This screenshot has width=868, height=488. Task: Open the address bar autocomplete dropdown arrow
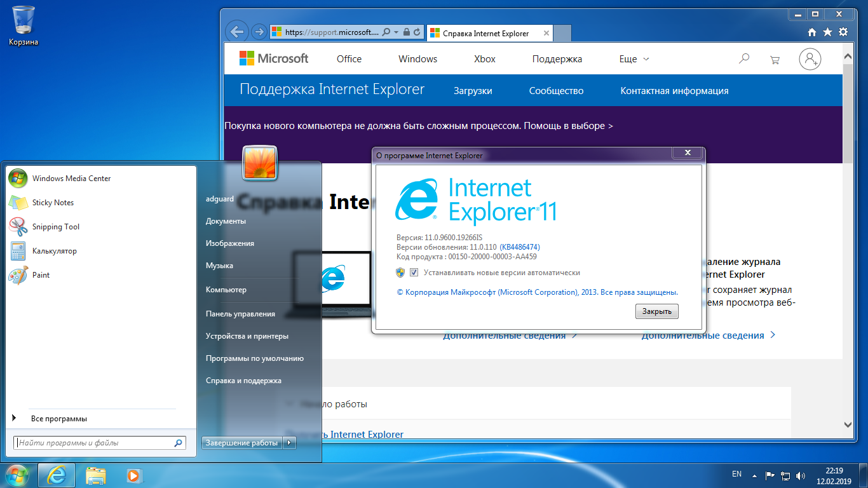[396, 32]
